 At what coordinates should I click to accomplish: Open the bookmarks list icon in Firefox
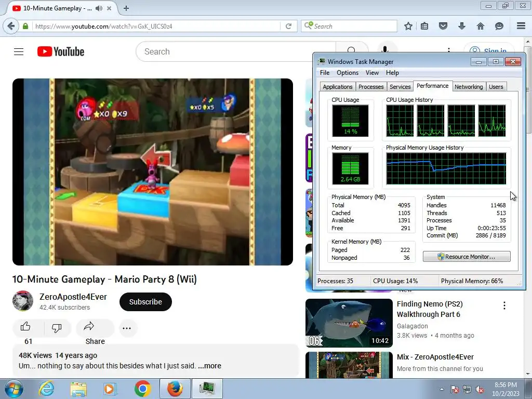[424, 26]
